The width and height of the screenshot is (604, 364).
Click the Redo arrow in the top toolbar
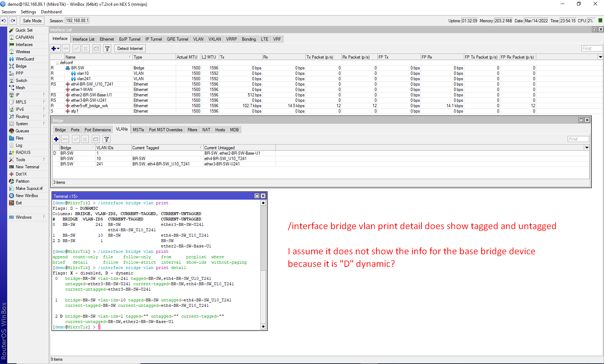[13, 21]
